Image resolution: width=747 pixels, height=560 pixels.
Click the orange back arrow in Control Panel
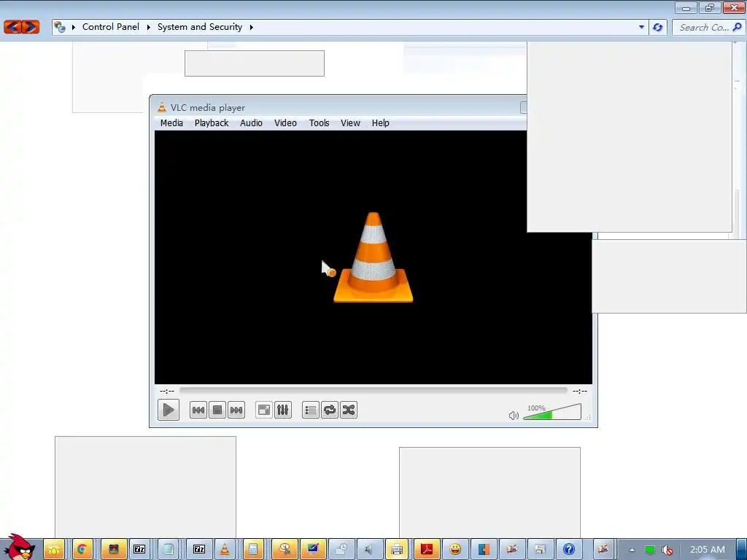[x=12, y=27]
